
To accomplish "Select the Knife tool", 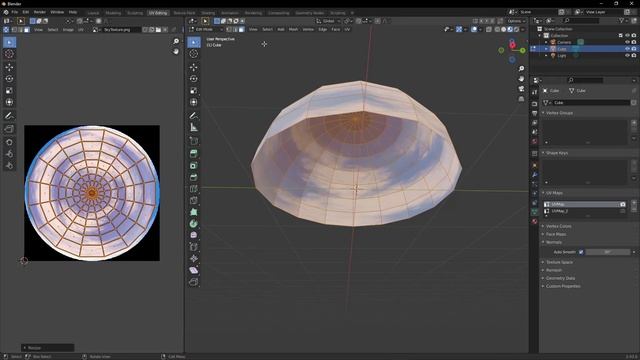I will click(194, 200).
